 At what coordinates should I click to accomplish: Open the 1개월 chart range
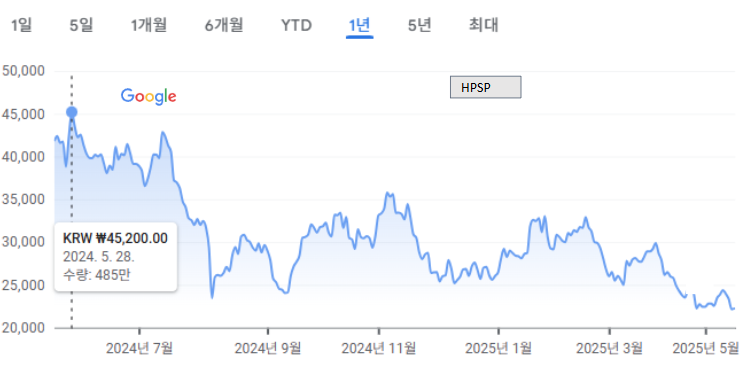click(x=149, y=25)
